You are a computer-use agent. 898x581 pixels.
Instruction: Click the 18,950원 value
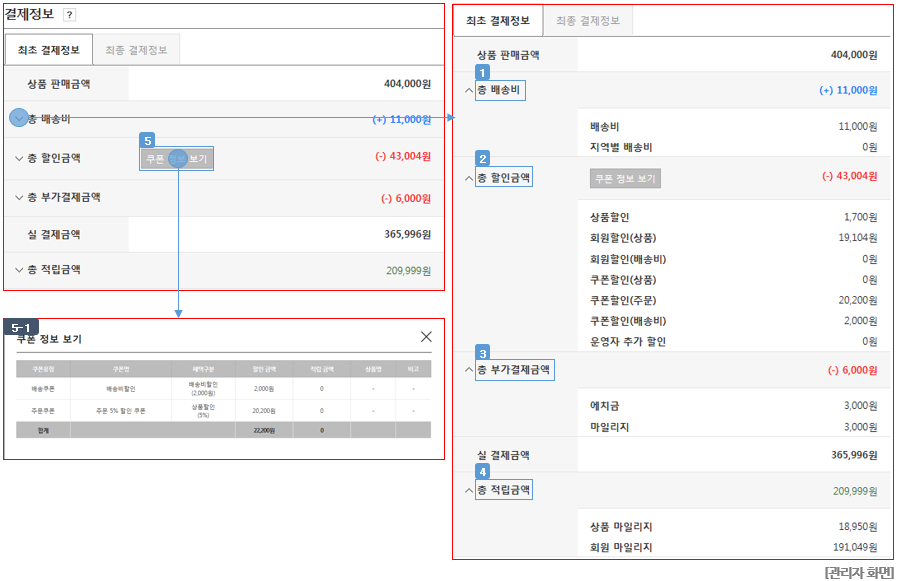click(x=858, y=527)
